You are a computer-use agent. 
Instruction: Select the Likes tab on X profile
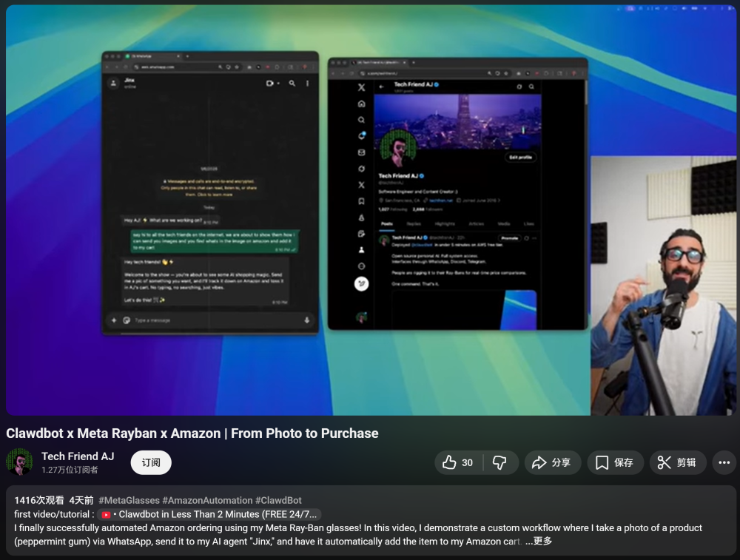click(x=528, y=223)
